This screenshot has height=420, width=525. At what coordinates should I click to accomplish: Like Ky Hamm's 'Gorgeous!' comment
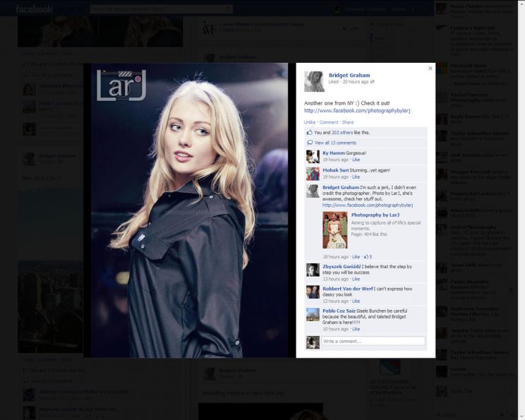356,160
